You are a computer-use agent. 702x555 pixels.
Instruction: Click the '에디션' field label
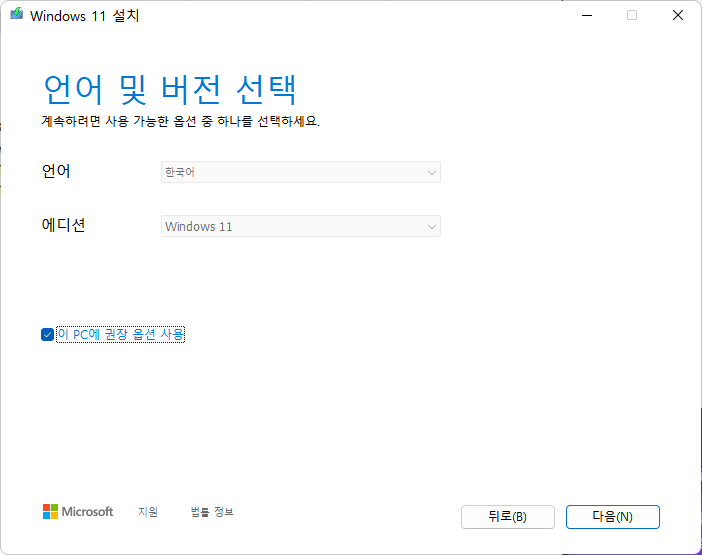tap(63, 225)
